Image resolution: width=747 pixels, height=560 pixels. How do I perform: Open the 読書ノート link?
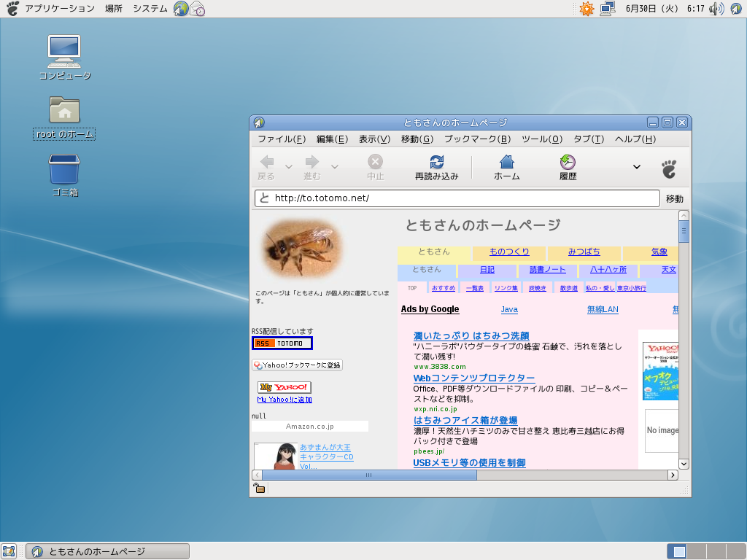tap(548, 270)
